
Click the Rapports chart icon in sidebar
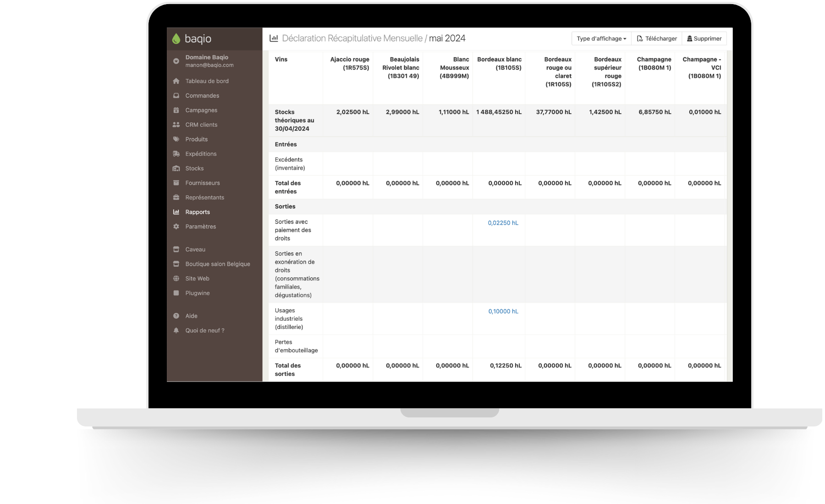click(176, 212)
